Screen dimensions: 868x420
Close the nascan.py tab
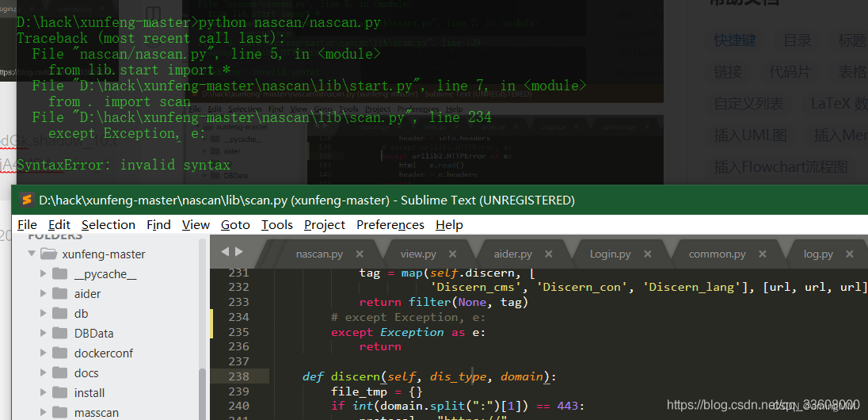360,254
